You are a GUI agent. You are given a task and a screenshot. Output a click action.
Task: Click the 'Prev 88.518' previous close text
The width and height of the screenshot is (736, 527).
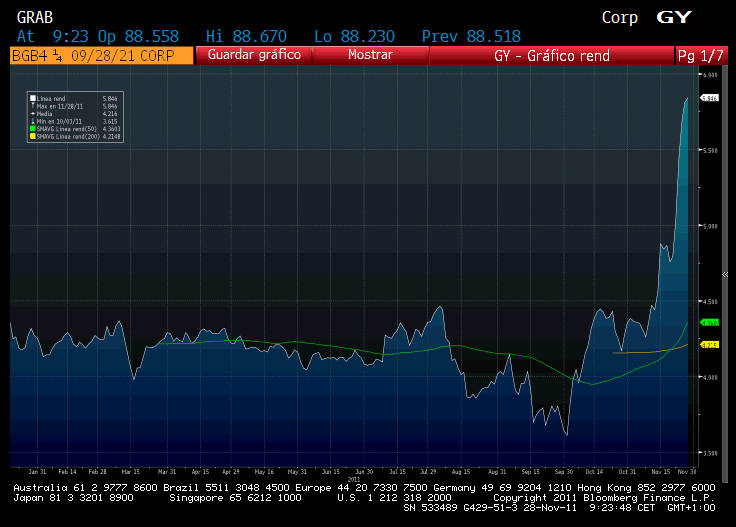(471, 36)
